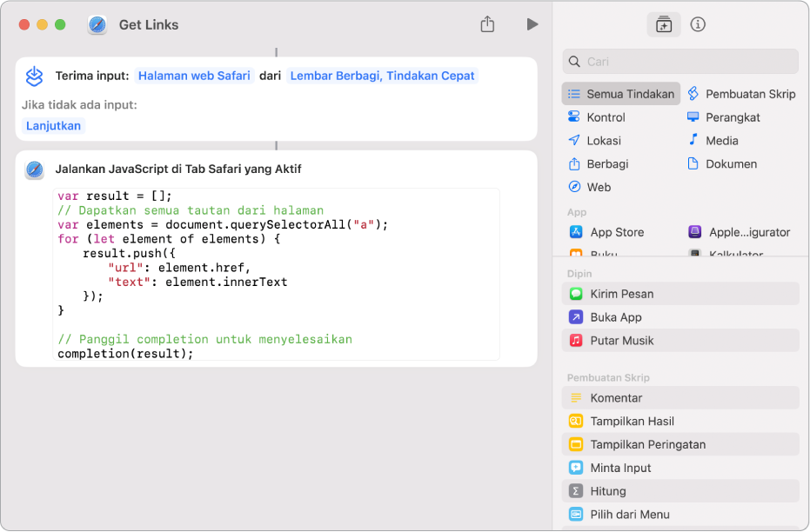
Task: Click 'Jika tidak ada input:' label
Action: pyautogui.click(x=79, y=105)
